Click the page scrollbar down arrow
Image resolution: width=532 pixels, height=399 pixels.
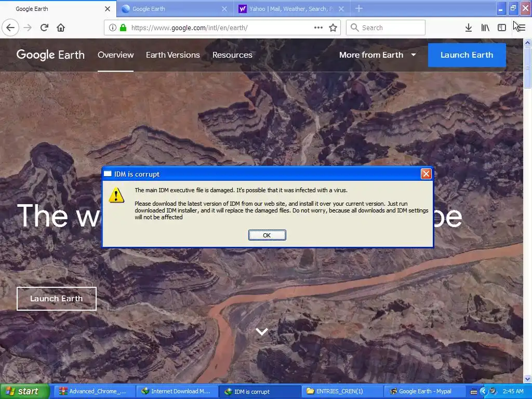click(527, 379)
